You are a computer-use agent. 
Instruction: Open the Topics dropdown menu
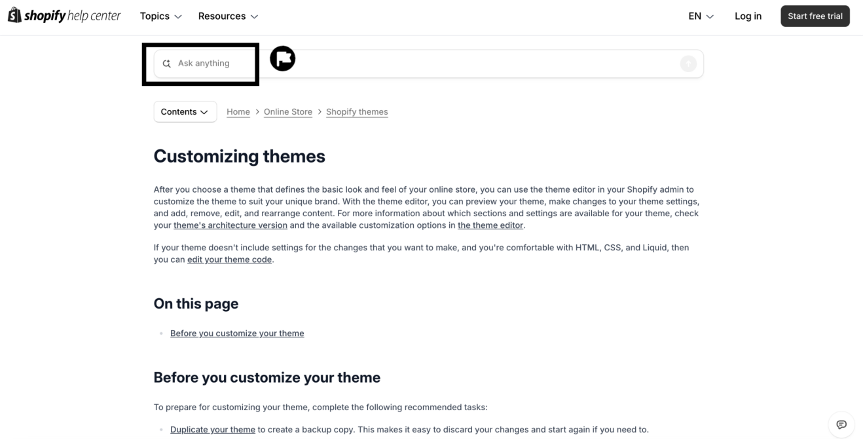160,16
